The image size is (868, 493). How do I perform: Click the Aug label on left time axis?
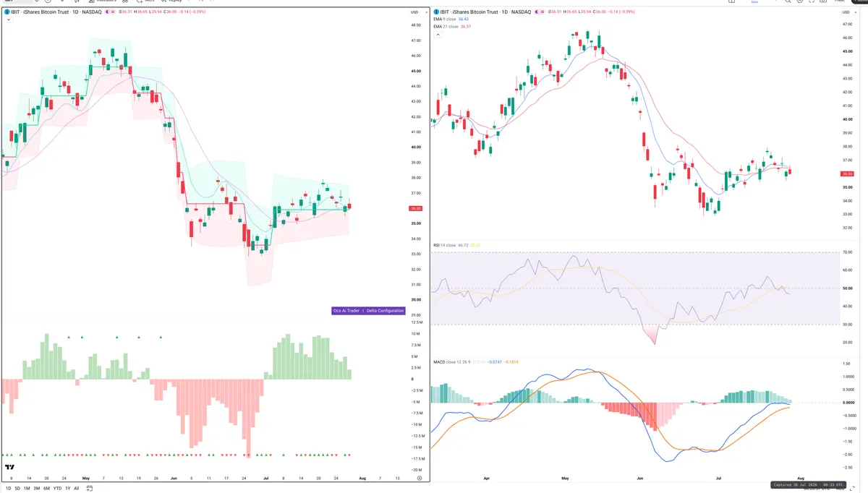coord(362,479)
